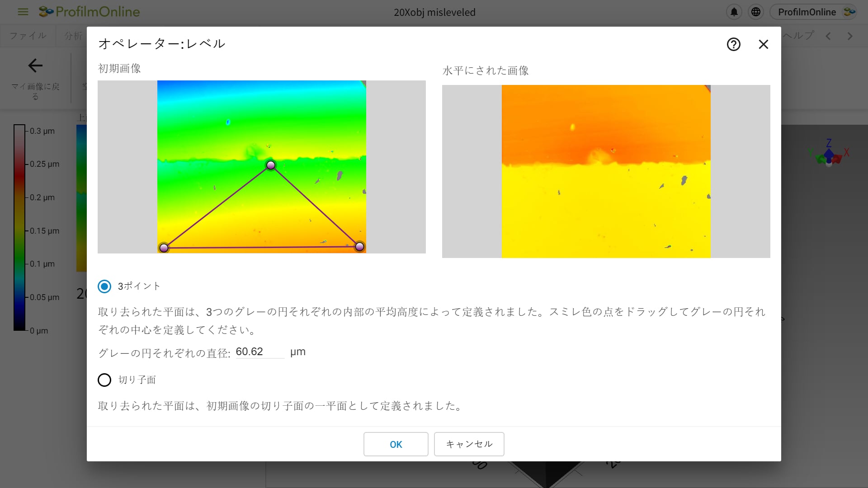Click the XYZ axis orientation gizmo
This screenshot has height=488, width=868.
829,154
